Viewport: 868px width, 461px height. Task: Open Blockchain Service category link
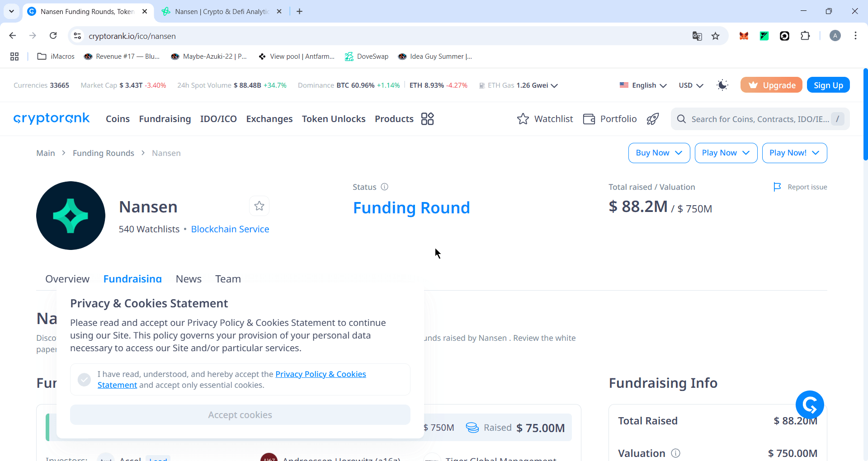click(x=230, y=229)
